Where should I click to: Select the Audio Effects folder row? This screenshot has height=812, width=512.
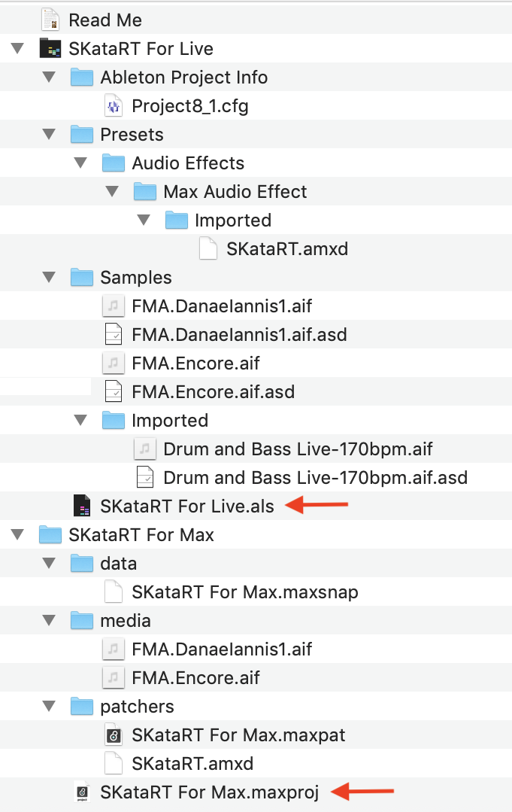[188, 163]
